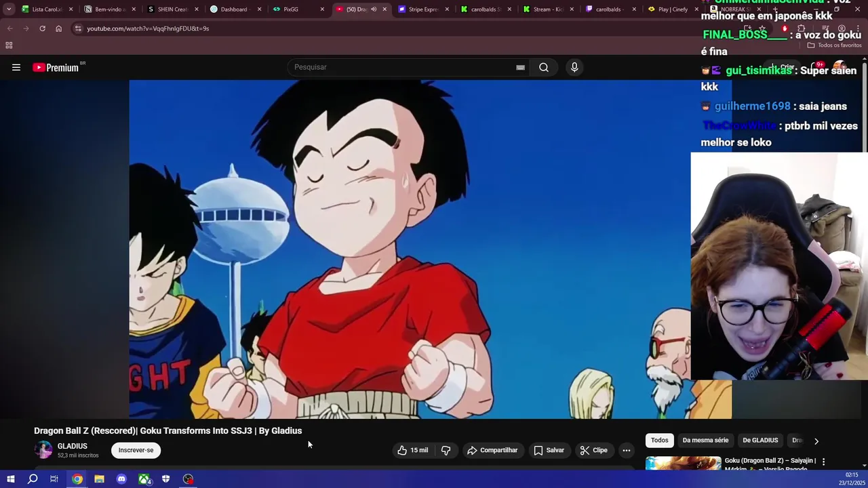Open more actions three-dot menu

click(x=627, y=450)
